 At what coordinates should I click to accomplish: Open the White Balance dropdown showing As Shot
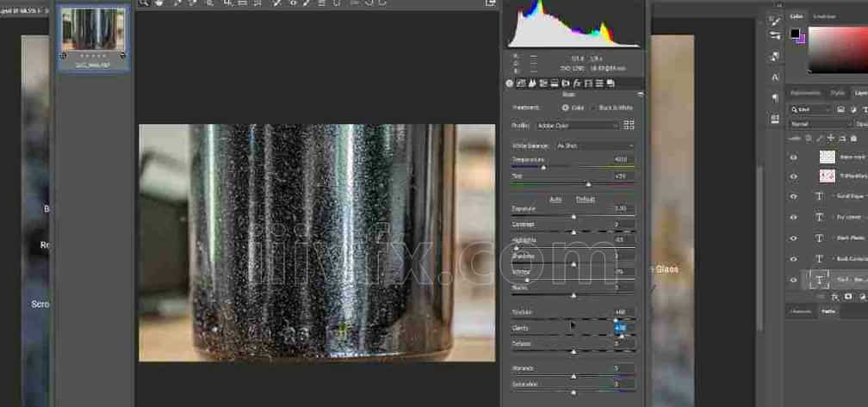(594, 145)
